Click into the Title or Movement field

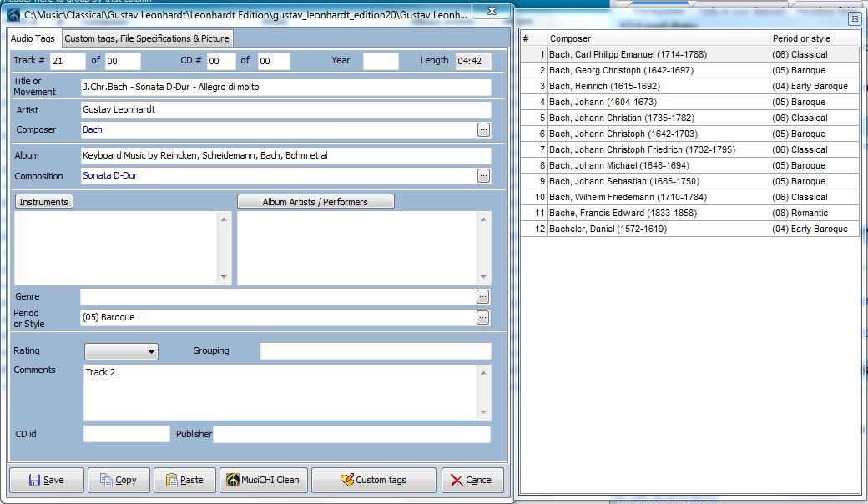[x=285, y=87]
